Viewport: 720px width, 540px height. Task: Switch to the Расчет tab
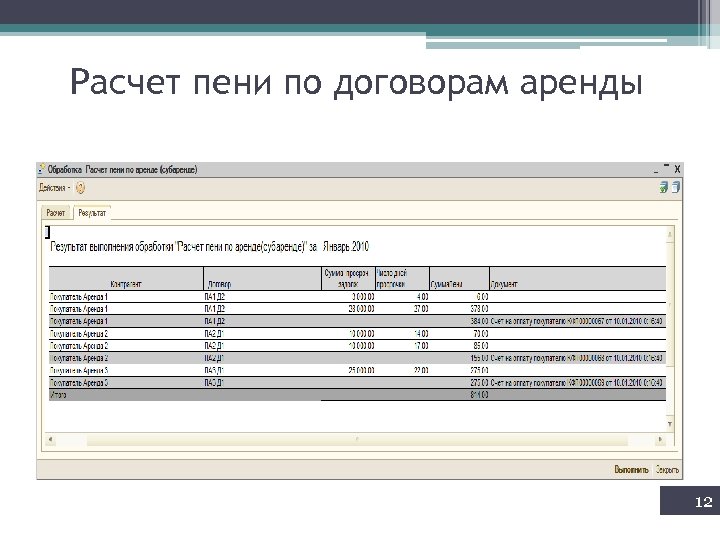point(56,213)
